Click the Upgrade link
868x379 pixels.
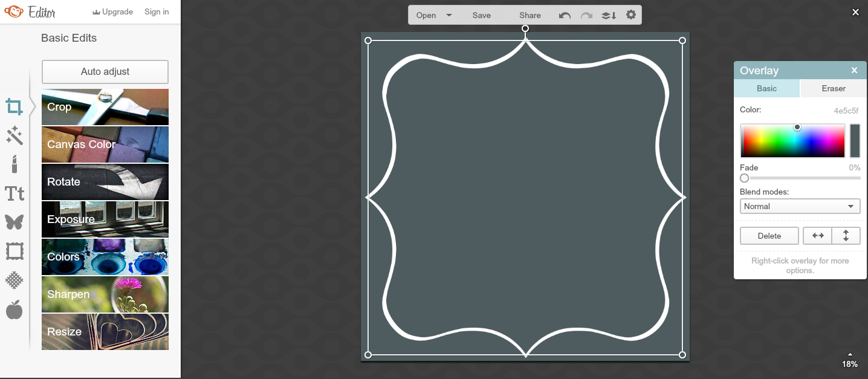112,11
